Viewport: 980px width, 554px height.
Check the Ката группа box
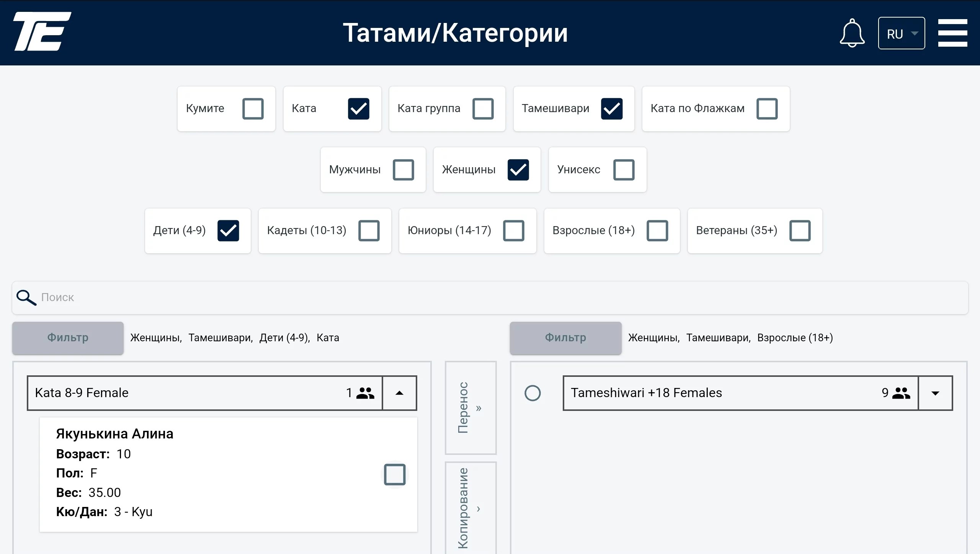coord(483,109)
